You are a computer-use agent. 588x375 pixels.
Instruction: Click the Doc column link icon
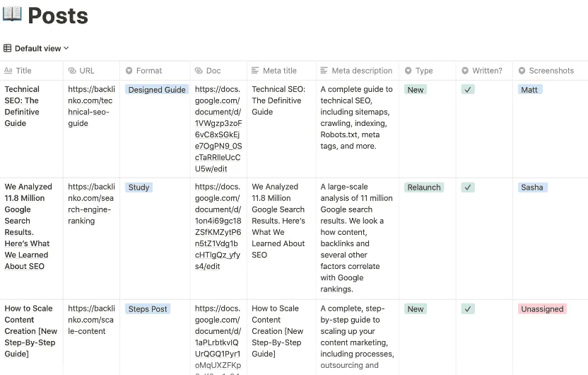tap(199, 71)
